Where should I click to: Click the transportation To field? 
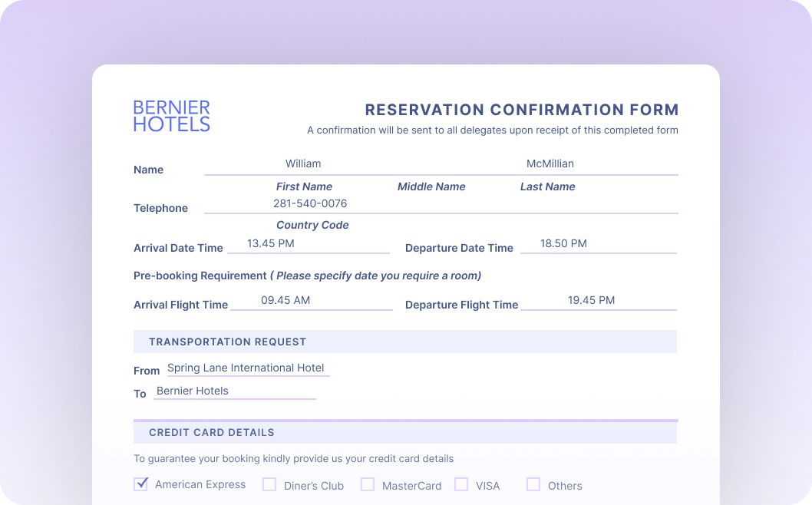(x=234, y=391)
